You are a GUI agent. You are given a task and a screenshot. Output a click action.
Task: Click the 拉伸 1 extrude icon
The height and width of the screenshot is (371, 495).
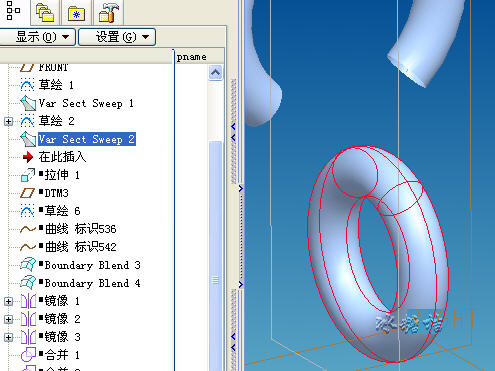click(28, 175)
